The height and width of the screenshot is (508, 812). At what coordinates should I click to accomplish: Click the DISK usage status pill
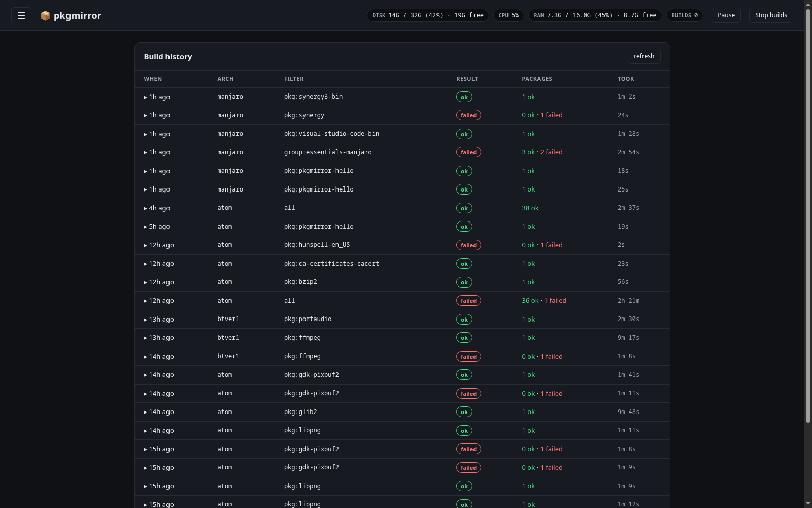[428, 15]
